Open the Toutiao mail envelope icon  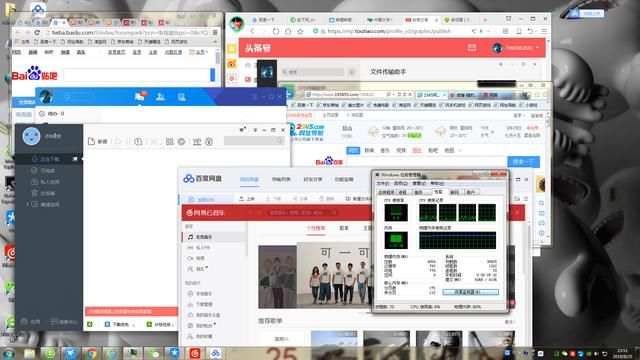[472, 48]
